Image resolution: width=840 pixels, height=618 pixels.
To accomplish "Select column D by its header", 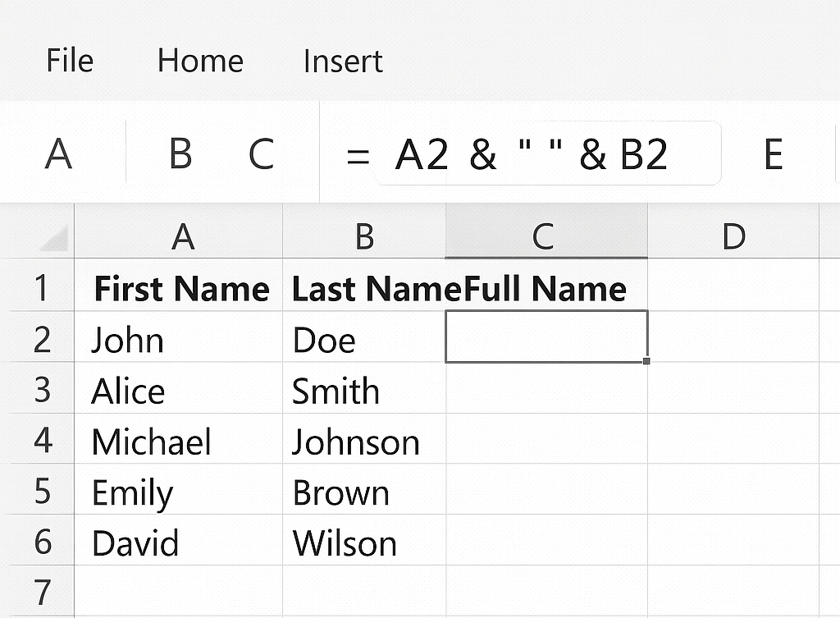I will pos(733,237).
